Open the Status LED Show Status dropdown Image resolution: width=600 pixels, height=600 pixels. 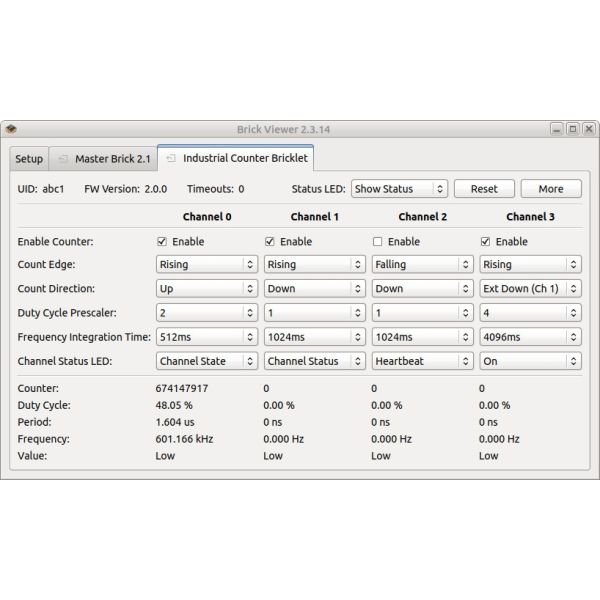point(399,189)
